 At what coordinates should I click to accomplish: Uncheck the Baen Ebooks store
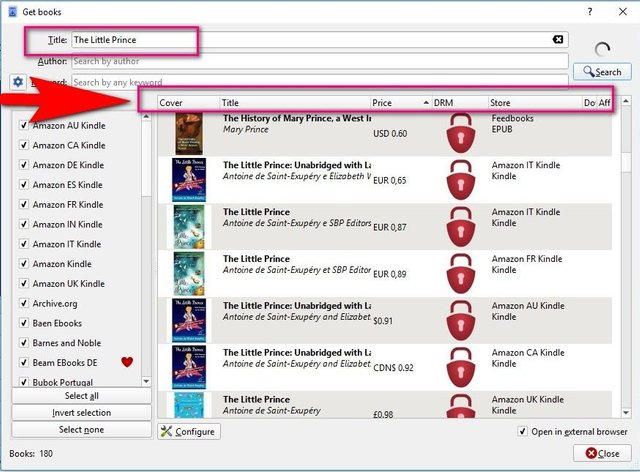pos(24,323)
